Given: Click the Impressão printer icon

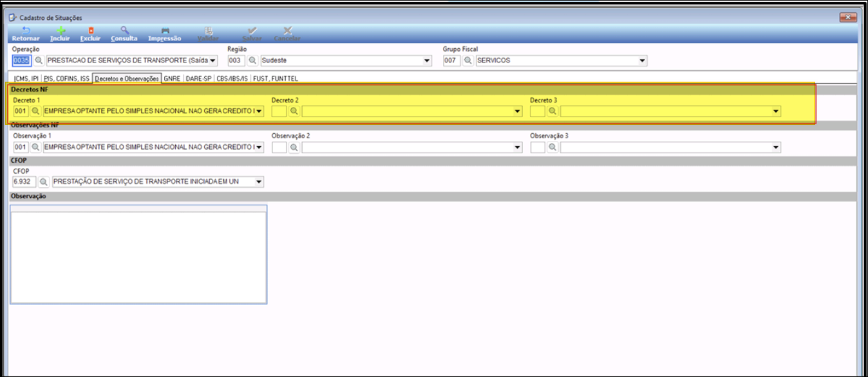Looking at the screenshot, I should [165, 30].
